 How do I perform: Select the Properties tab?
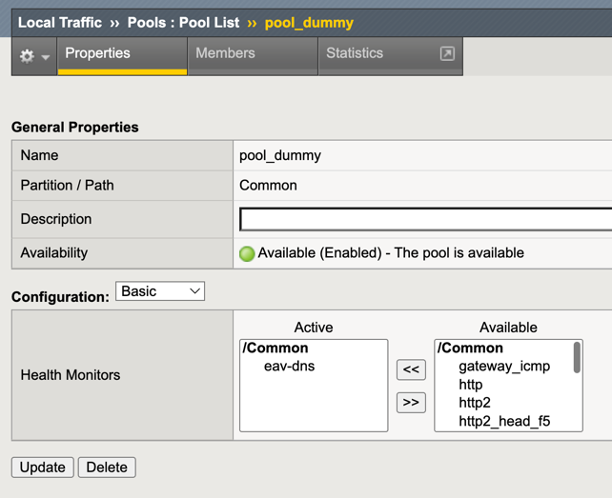tap(97, 54)
